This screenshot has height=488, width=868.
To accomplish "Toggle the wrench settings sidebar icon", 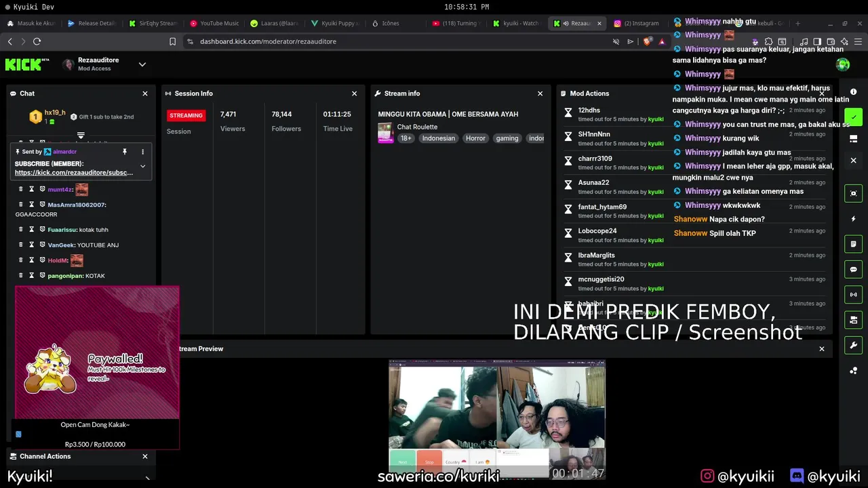I will tap(853, 345).
